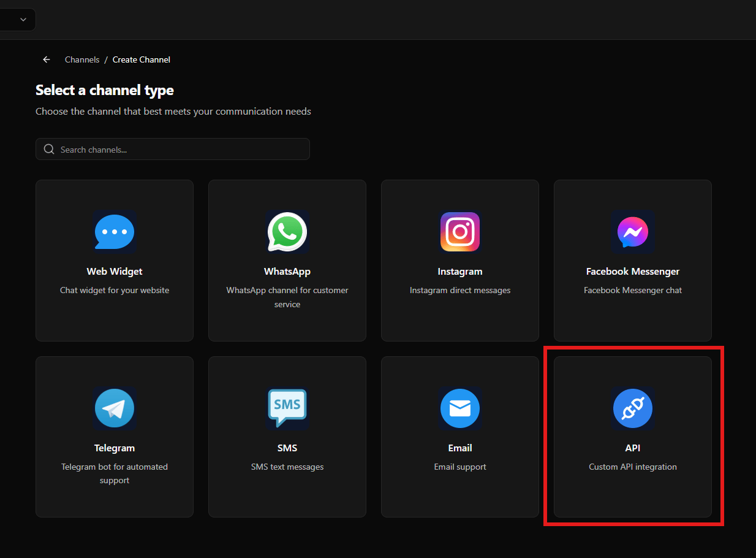
Task: Select the API title
Action: coord(633,448)
